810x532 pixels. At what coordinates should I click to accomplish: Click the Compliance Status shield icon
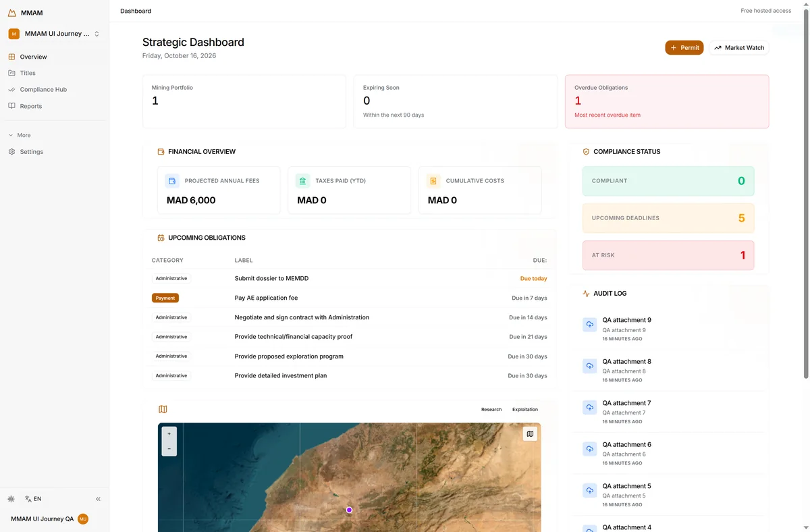pos(586,152)
